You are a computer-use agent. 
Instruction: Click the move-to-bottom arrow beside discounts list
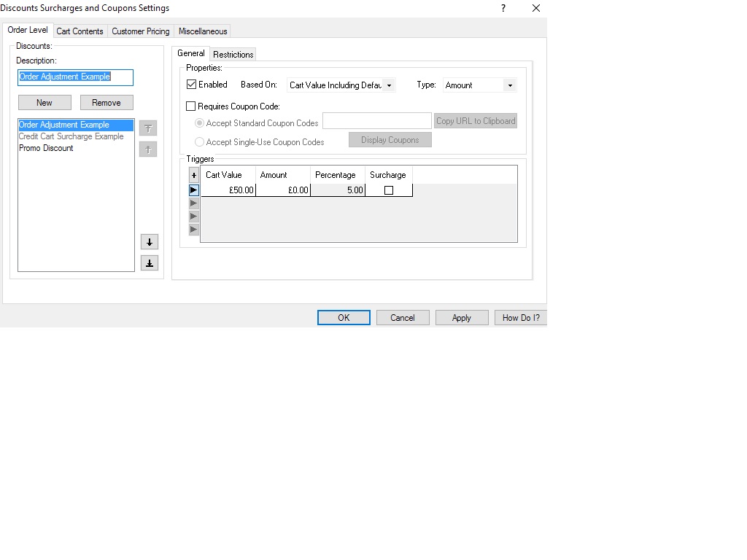tap(149, 263)
